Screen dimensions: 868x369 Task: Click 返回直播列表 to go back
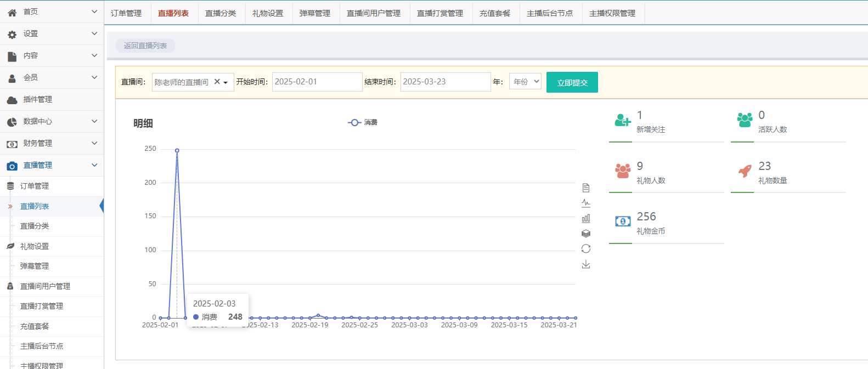coord(145,46)
